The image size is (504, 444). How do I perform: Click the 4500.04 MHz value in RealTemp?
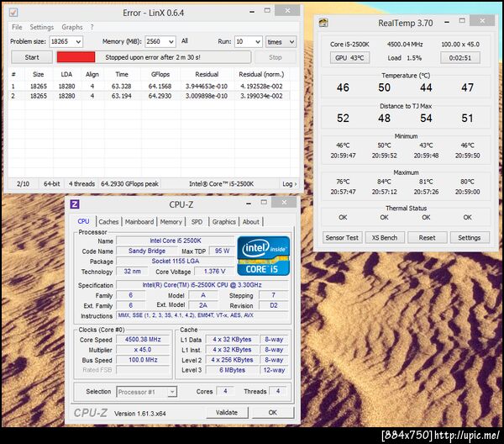coord(405,45)
